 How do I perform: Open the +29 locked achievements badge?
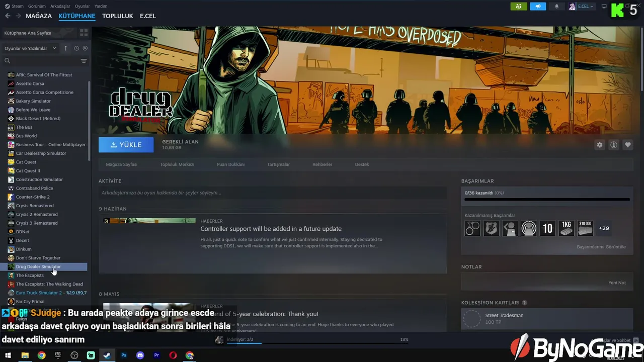[604, 228]
